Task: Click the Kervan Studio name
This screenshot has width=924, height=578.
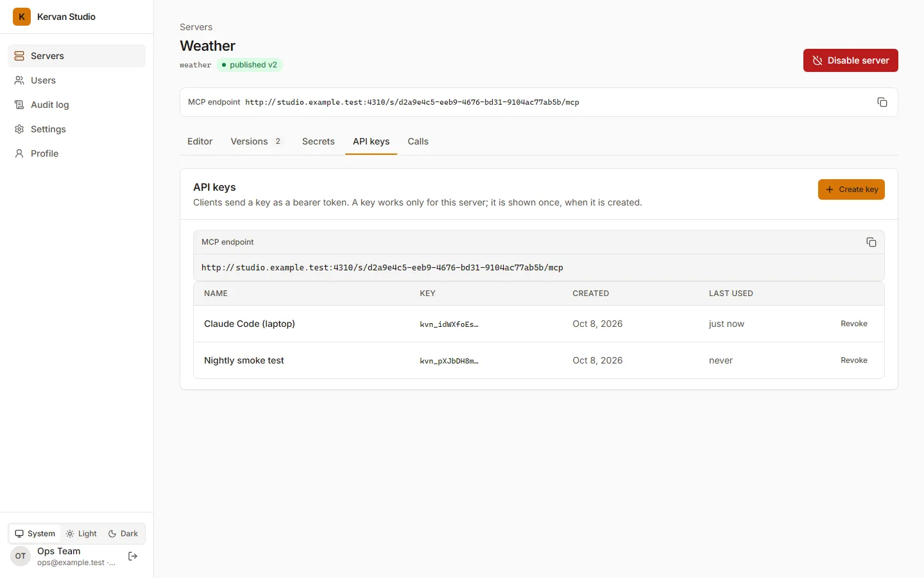Action: point(66,17)
